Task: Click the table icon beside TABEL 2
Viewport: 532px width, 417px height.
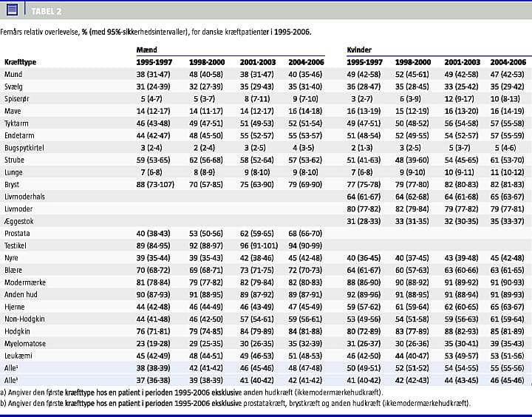Action: (x=12, y=9)
